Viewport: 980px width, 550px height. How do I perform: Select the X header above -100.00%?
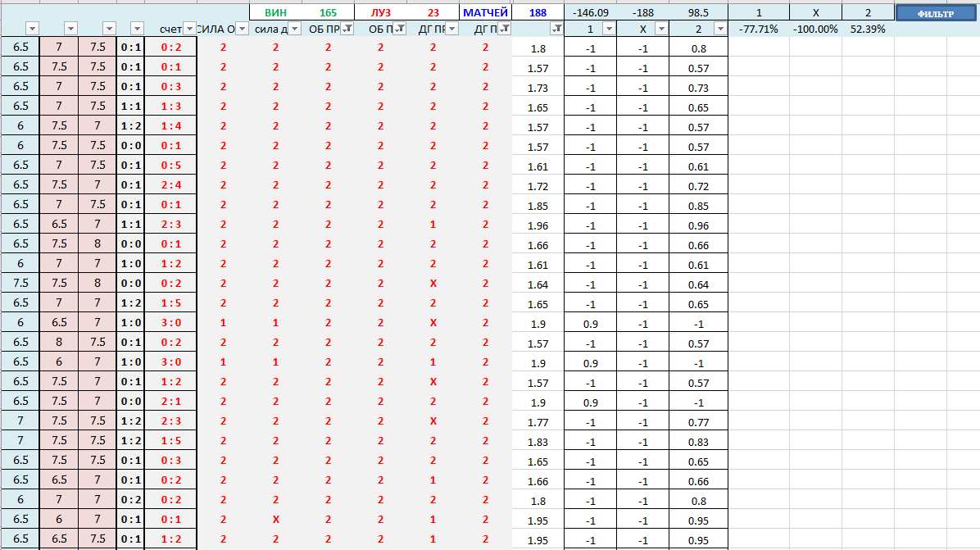tap(815, 12)
